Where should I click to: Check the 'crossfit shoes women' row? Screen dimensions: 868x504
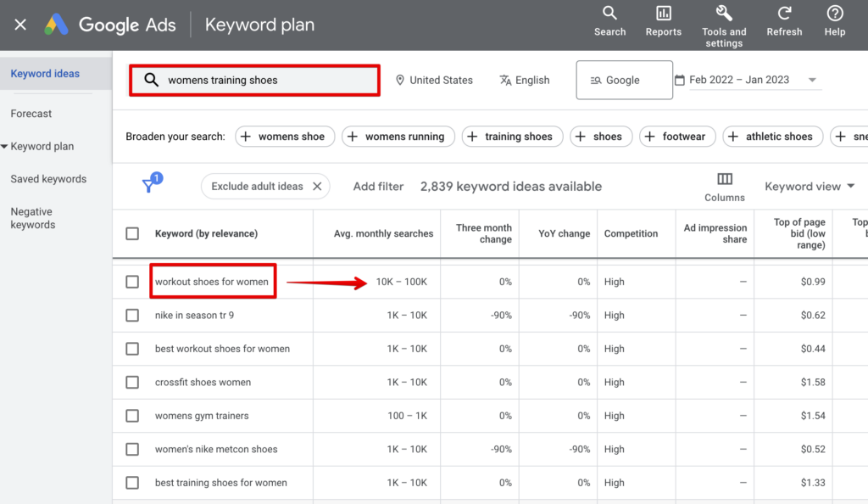132,382
